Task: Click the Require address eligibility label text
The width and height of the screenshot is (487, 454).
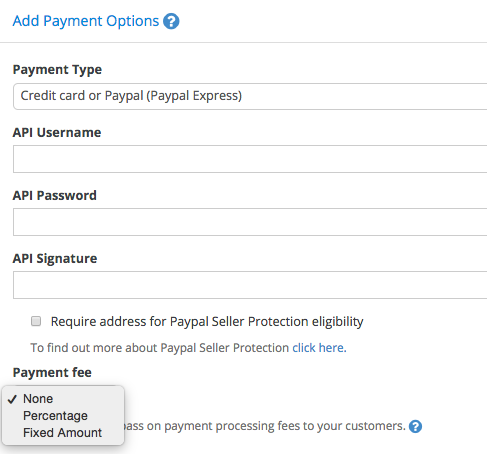Action: (x=207, y=322)
